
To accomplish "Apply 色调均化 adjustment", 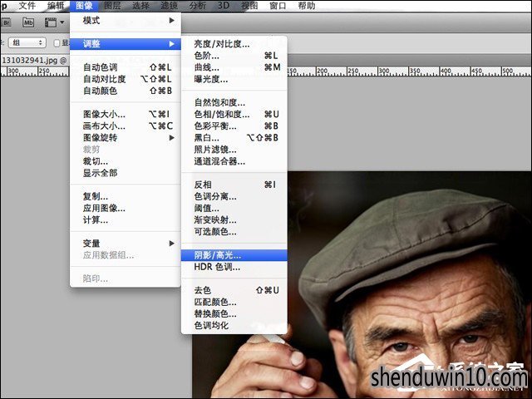I will pyautogui.click(x=234, y=326).
